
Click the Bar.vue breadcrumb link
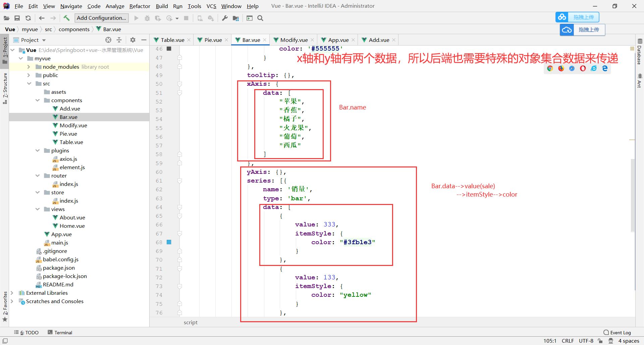(111, 29)
